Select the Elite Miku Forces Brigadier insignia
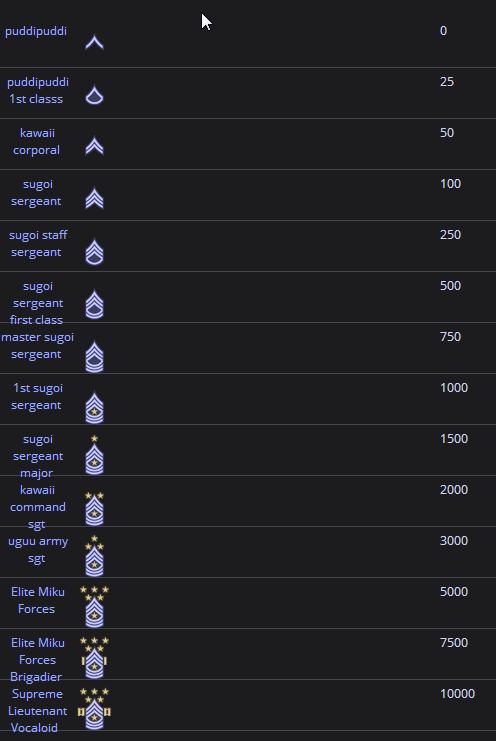The width and height of the screenshot is (496, 741). click(x=94, y=657)
